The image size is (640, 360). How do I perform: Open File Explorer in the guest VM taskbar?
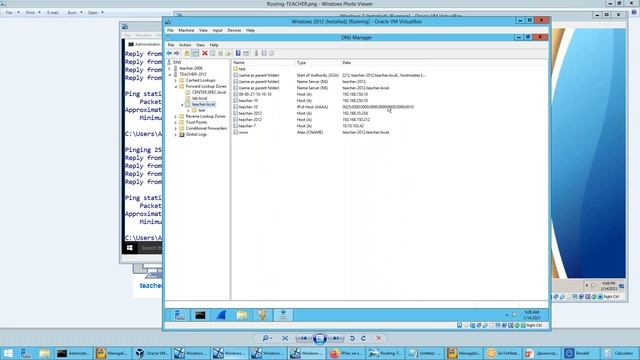click(242, 315)
